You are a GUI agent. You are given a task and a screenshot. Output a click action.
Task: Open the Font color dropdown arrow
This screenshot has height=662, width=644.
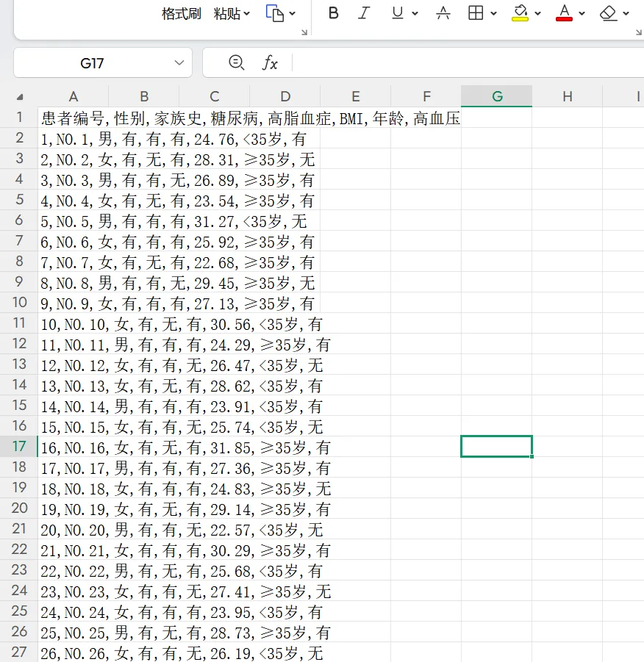582,14
